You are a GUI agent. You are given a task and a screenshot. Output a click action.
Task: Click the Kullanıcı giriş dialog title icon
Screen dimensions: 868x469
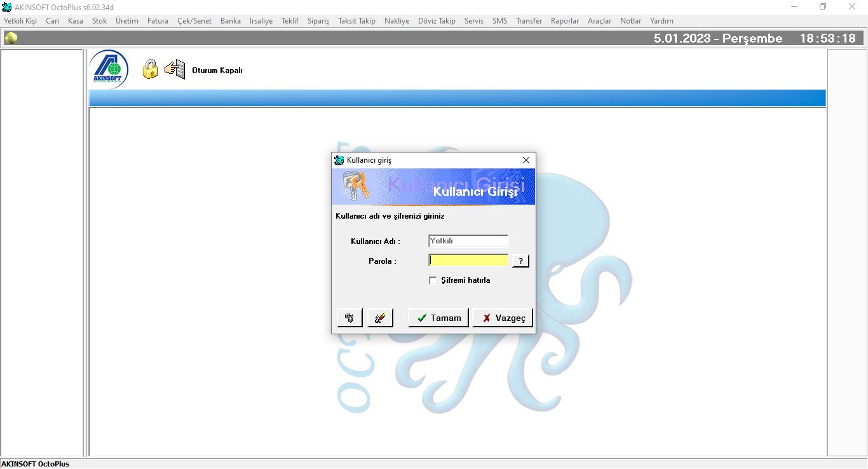[x=339, y=160]
